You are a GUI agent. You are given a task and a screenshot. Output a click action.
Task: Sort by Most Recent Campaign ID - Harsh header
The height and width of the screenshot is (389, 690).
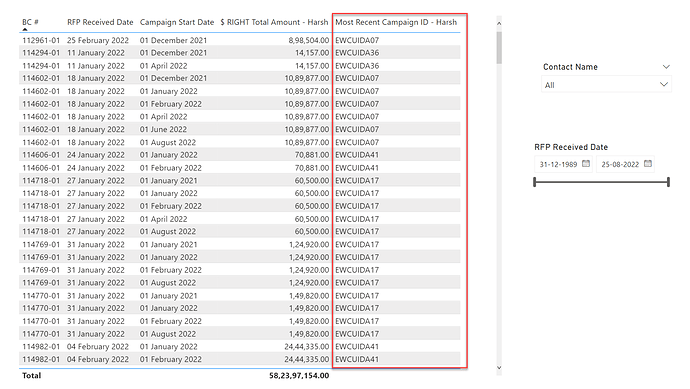coord(396,22)
